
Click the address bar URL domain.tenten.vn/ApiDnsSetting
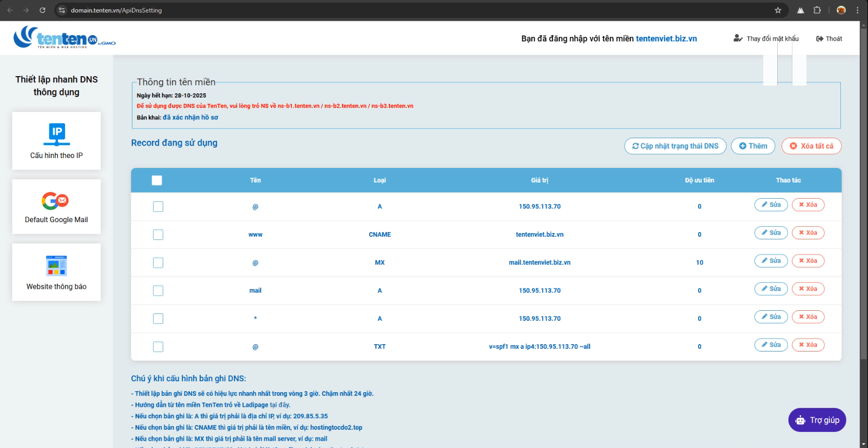(x=116, y=10)
